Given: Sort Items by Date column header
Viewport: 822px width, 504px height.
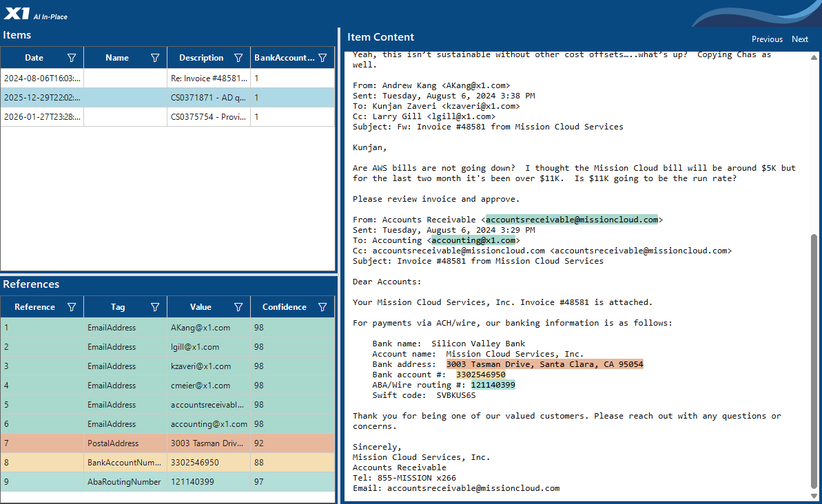Looking at the screenshot, I should 34,58.
